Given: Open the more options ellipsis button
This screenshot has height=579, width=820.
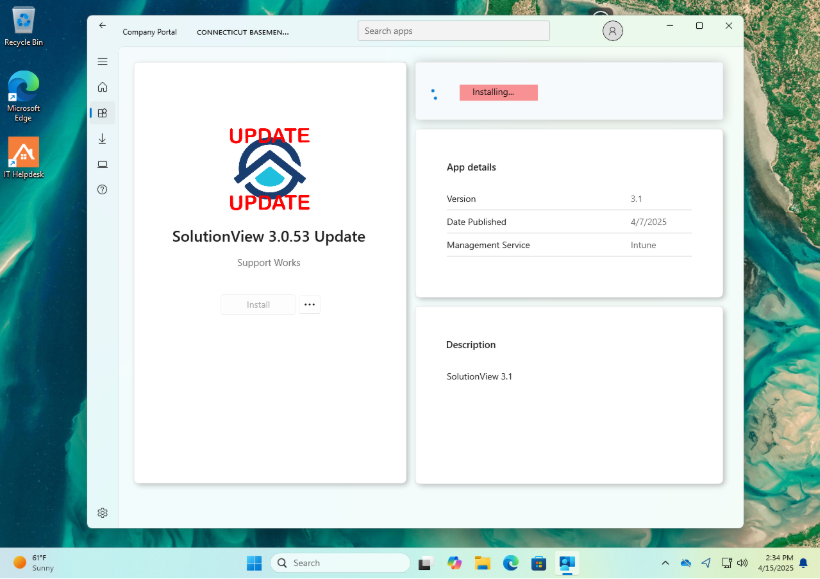Looking at the screenshot, I should [310, 304].
